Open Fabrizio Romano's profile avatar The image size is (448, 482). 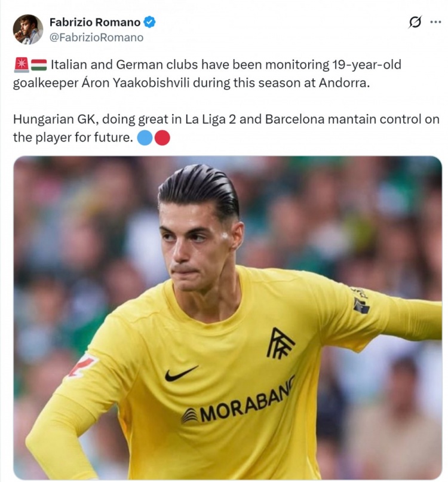pos(27,29)
